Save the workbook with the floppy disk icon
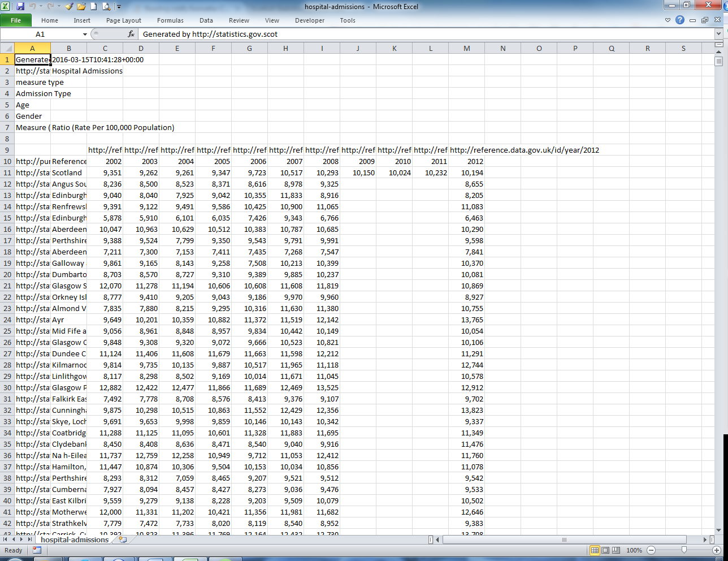The image size is (728, 561). click(20, 7)
